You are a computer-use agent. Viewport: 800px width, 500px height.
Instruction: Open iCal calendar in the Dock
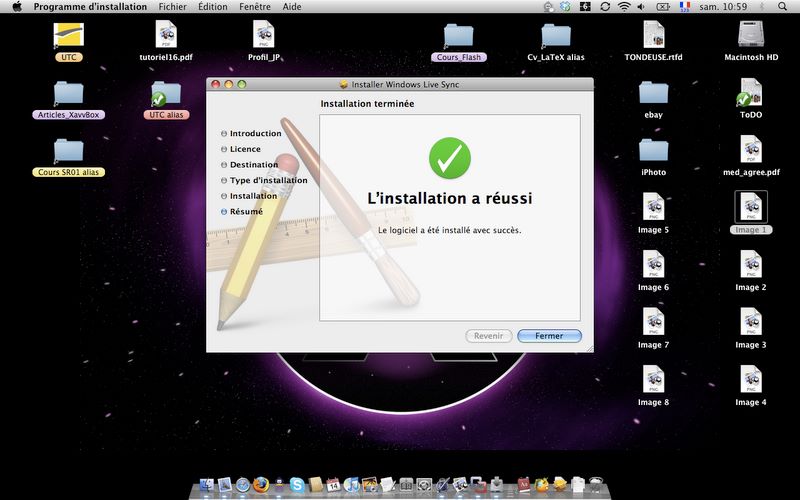tap(333, 484)
